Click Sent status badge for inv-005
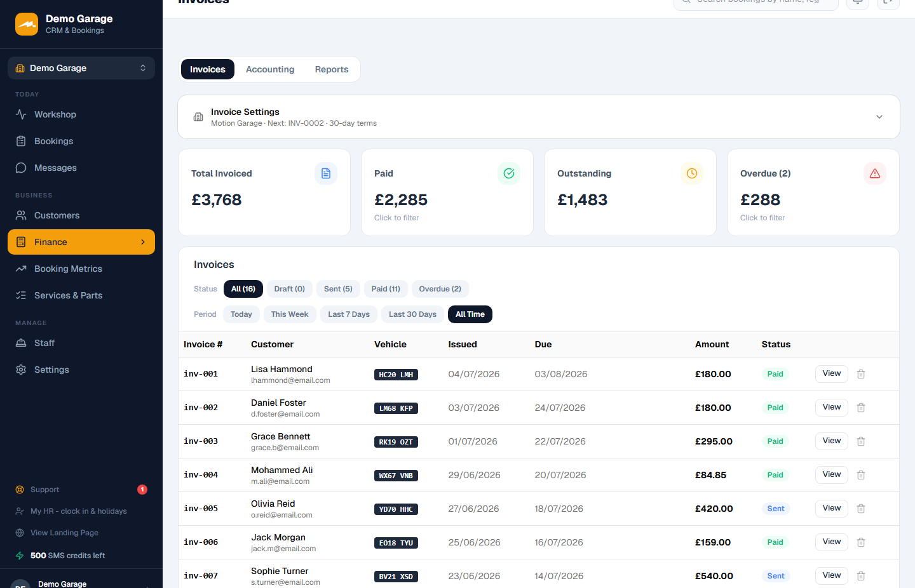 click(776, 509)
